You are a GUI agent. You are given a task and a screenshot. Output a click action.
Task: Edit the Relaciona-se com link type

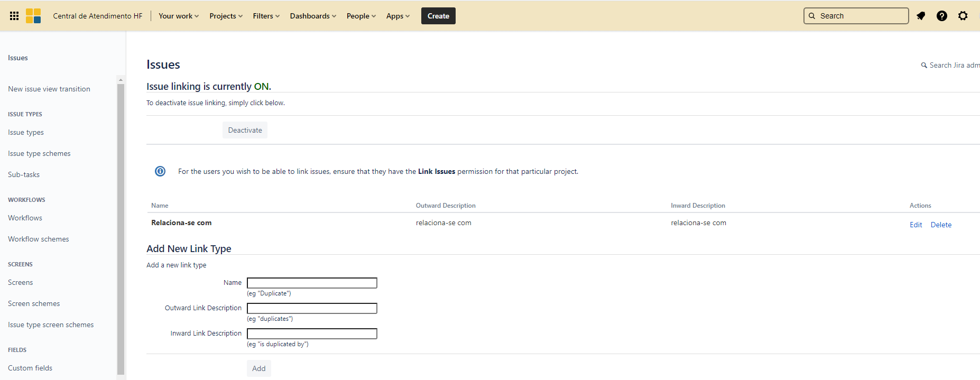click(x=916, y=225)
